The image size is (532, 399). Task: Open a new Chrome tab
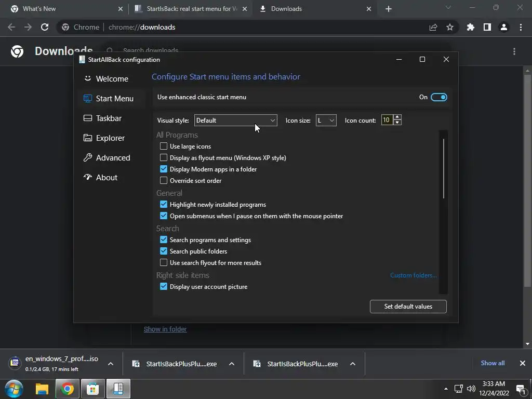[x=389, y=9]
